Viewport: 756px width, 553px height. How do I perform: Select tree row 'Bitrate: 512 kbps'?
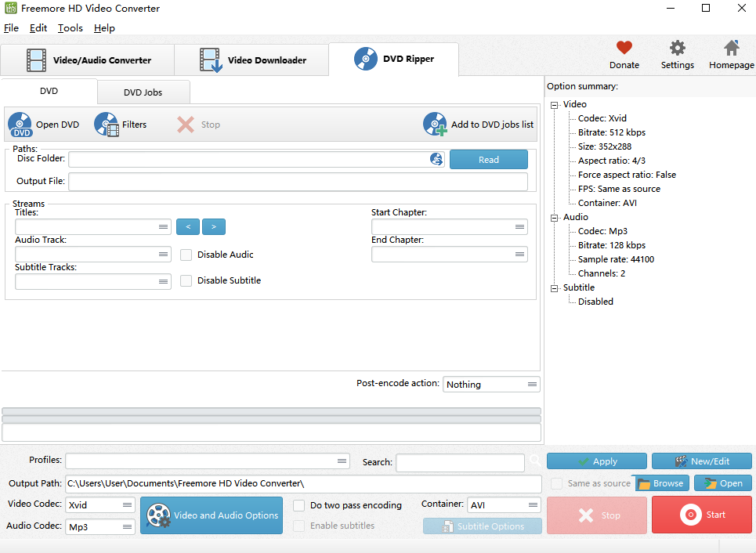[611, 132]
